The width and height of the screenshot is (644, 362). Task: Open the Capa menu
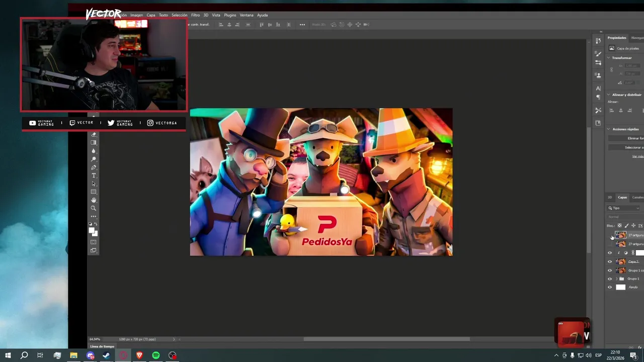(x=151, y=15)
